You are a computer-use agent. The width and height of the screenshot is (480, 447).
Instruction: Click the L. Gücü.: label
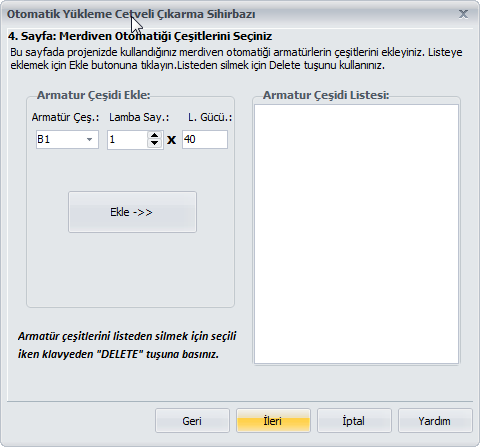tap(210, 117)
